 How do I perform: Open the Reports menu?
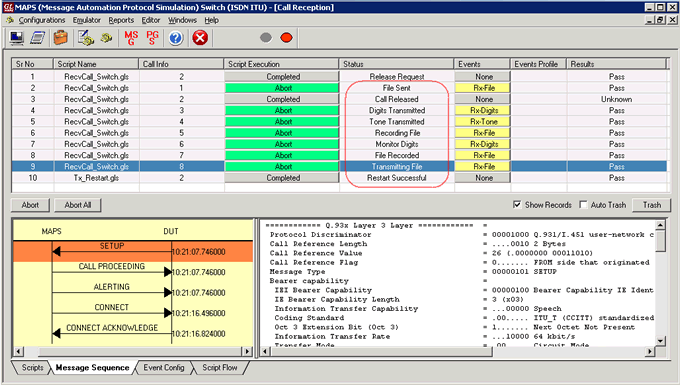121,20
